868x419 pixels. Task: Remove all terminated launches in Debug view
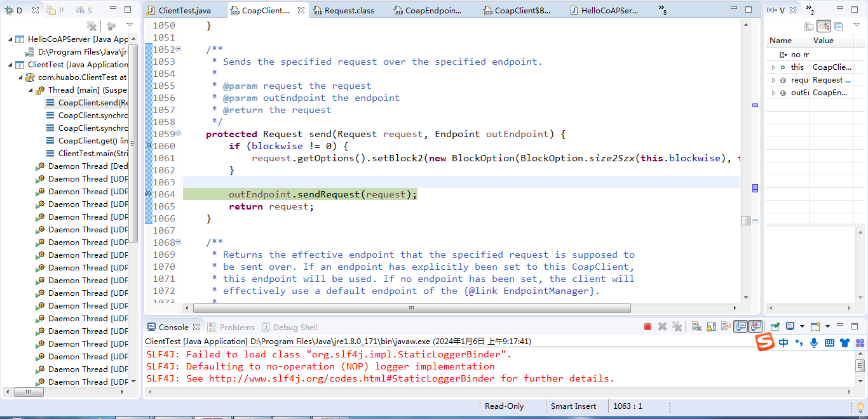[92, 25]
